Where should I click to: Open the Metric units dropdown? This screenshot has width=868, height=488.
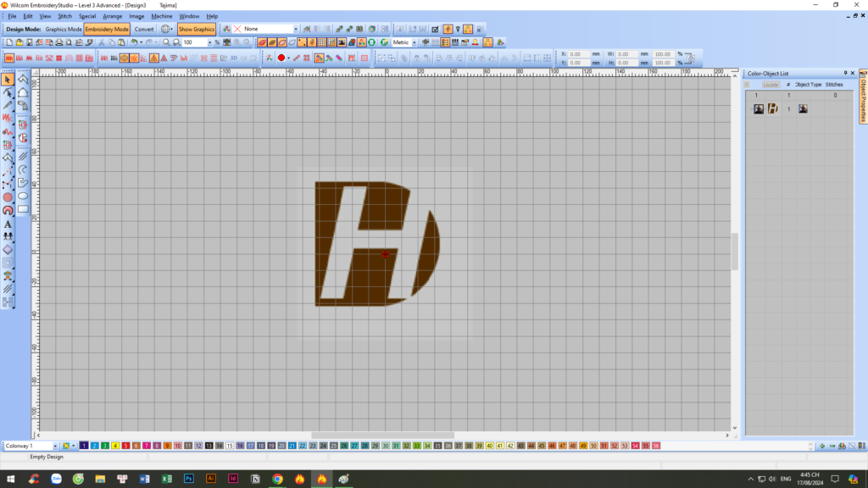tap(415, 42)
